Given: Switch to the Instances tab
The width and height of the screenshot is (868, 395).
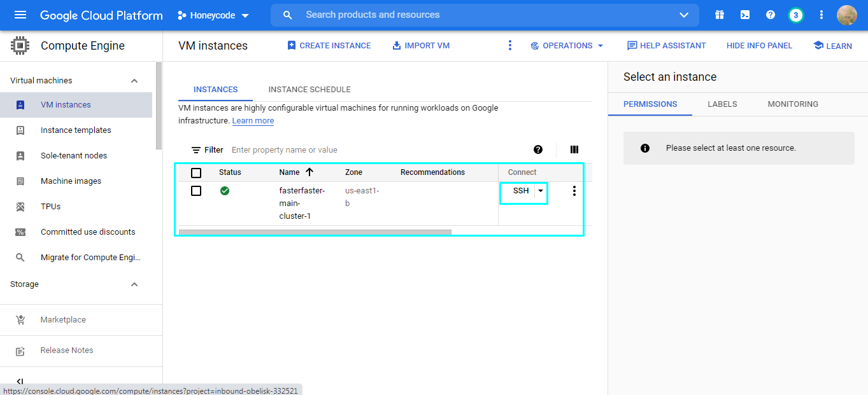Looking at the screenshot, I should pyautogui.click(x=216, y=90).
